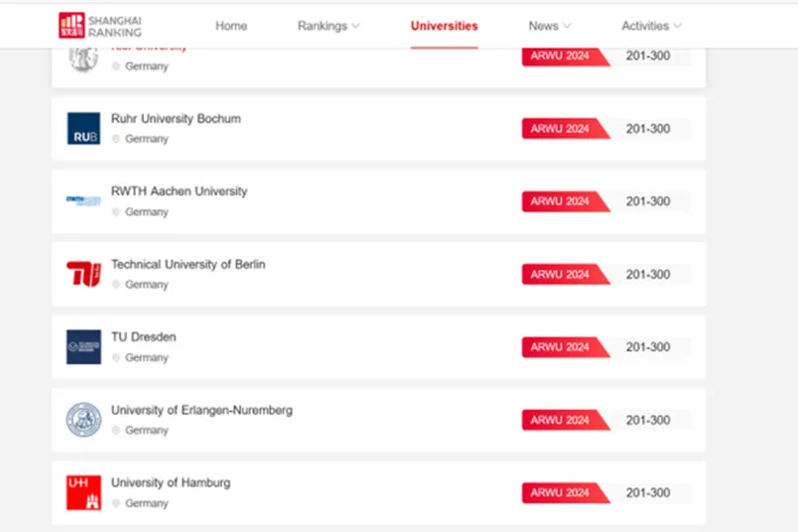Click the TU Dresden dark blue logo
Image resolution: width=798 pixels, height=532 pixels.
[x=83, y=346]
